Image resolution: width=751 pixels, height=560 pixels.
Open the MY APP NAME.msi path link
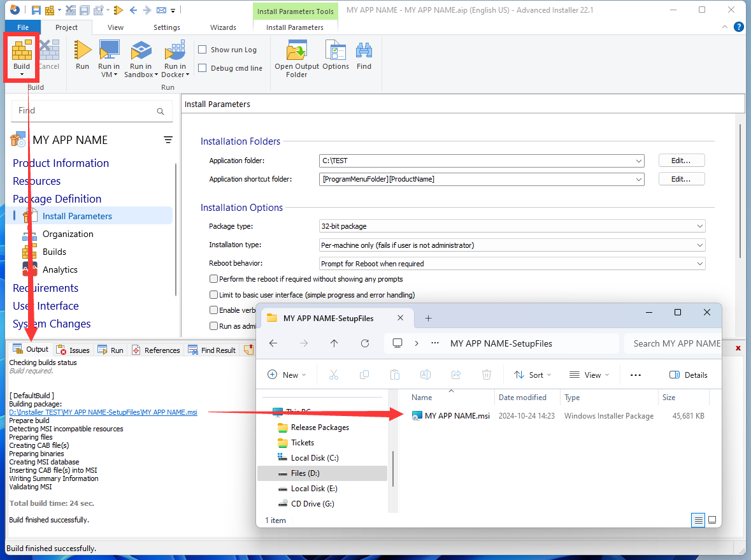click(103, 412)
